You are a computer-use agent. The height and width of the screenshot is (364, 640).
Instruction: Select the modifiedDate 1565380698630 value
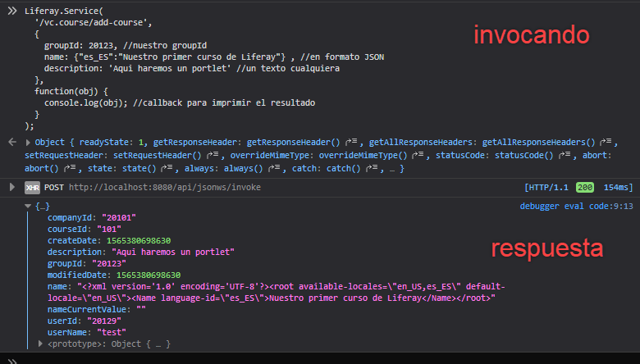click(x=149, y=275)
